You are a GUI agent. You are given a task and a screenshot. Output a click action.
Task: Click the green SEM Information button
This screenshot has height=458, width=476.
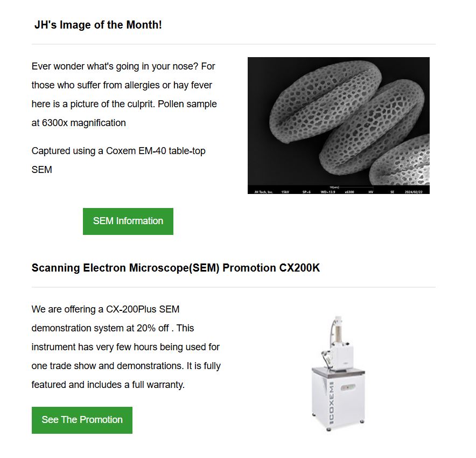(x=128, y=221)
